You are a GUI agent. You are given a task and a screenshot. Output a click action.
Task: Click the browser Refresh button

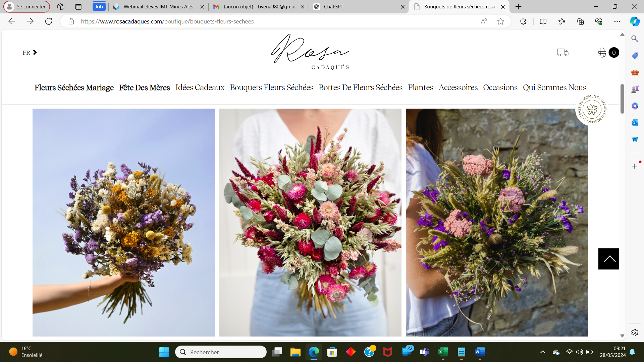49,21
